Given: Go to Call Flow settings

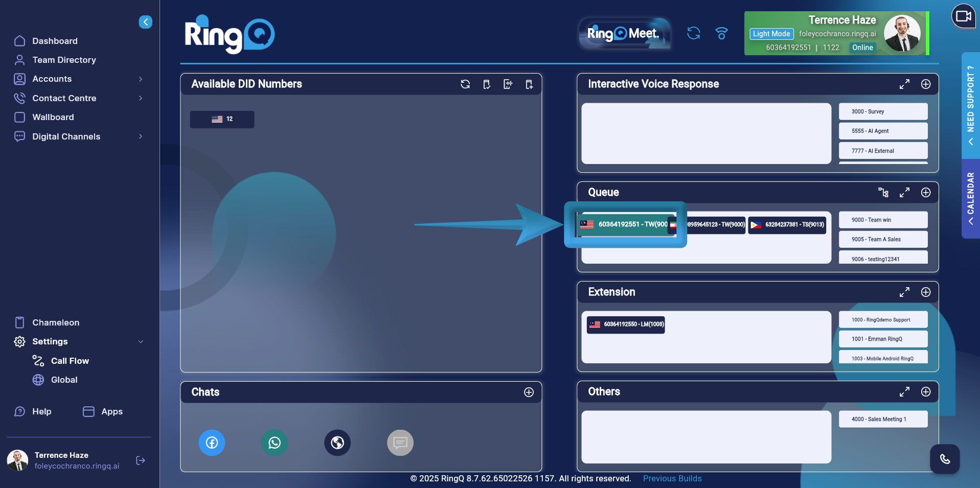Looking at the screenshot, I should 70,361.
